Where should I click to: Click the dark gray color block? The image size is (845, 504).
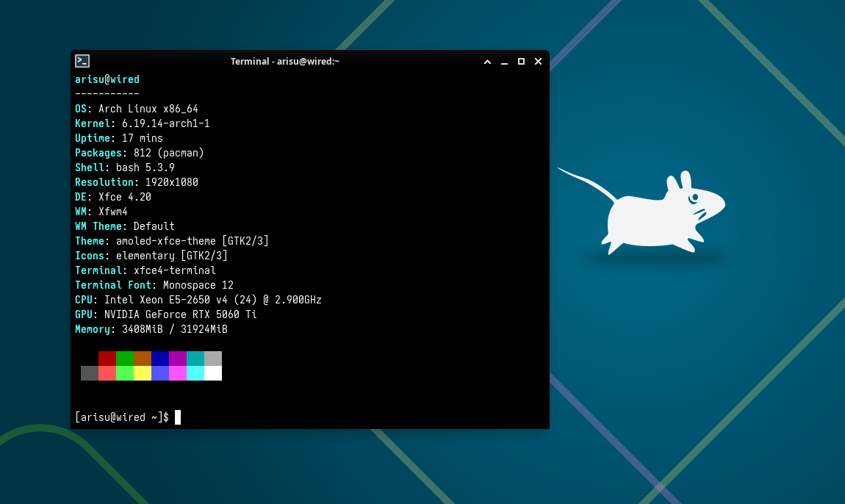(90, 373)
